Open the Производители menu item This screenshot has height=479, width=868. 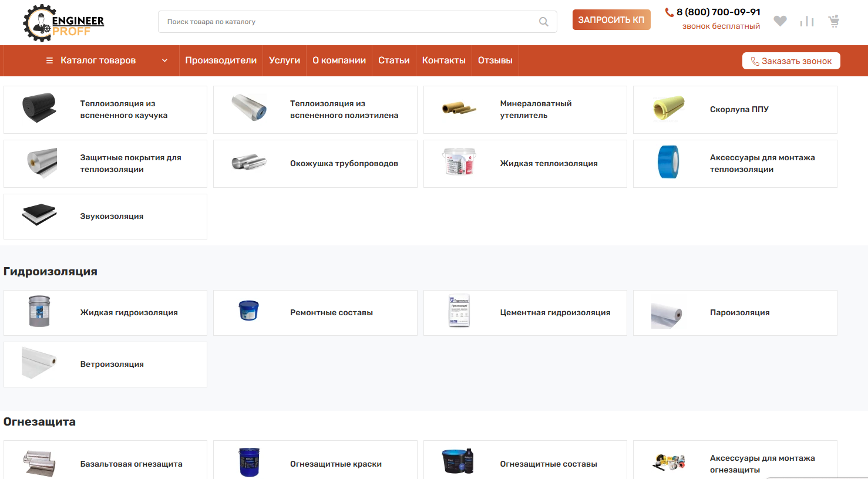coord(221,60)
